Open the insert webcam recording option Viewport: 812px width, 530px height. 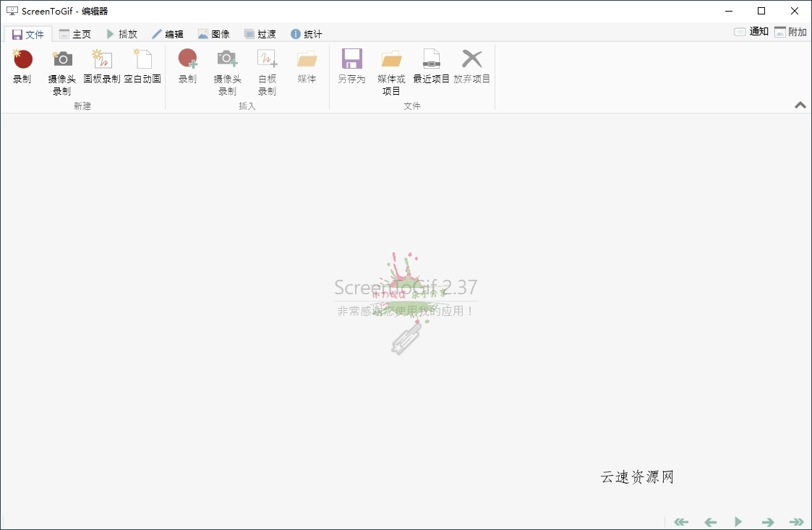point(226,72)
